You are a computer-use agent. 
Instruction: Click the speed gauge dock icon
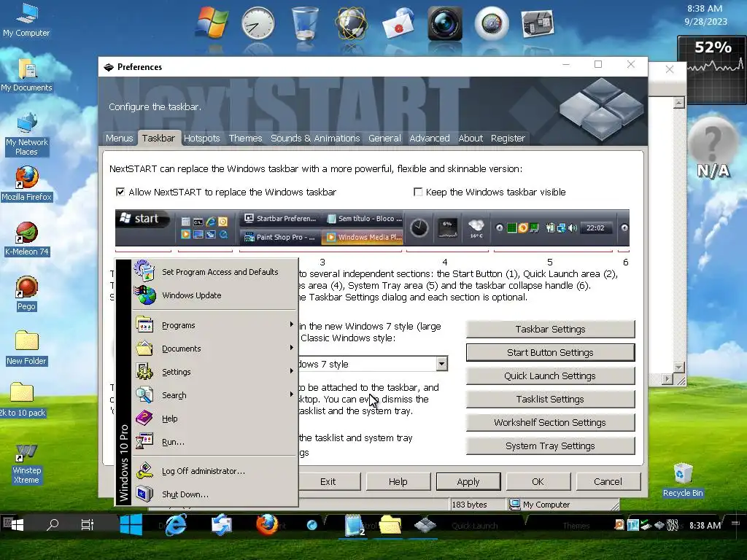click(492, 23)
